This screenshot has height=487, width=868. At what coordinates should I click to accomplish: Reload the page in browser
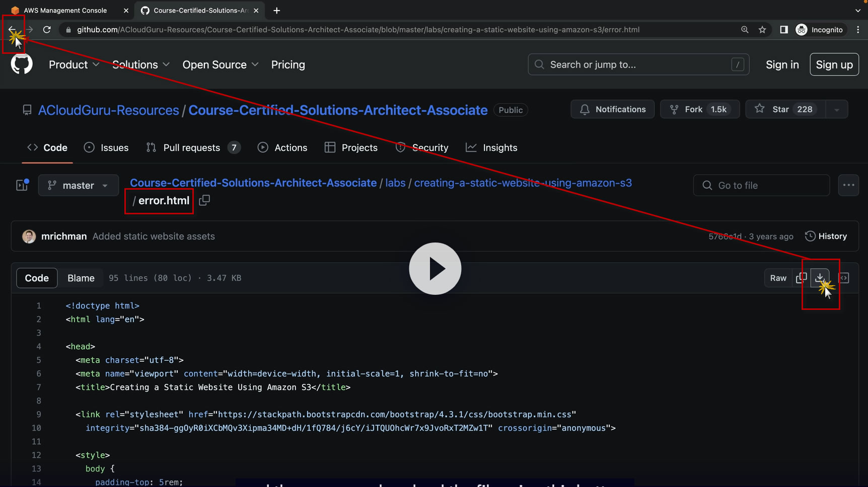[47, 30]
